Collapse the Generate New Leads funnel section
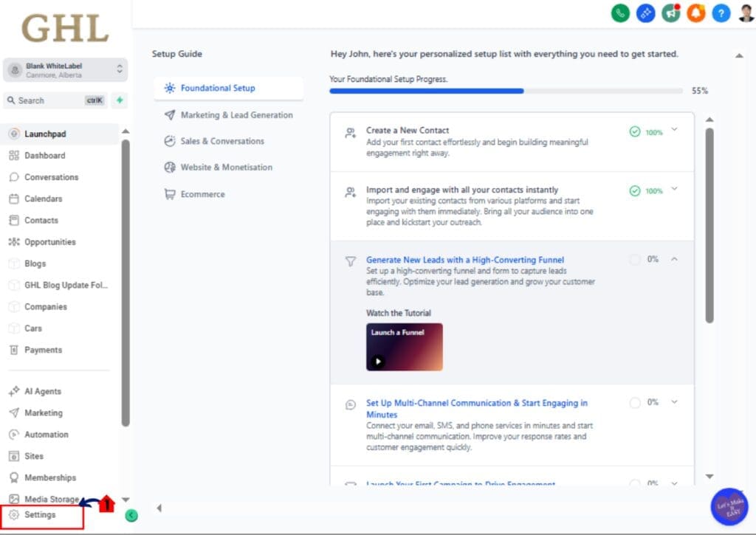 point(673,259)
